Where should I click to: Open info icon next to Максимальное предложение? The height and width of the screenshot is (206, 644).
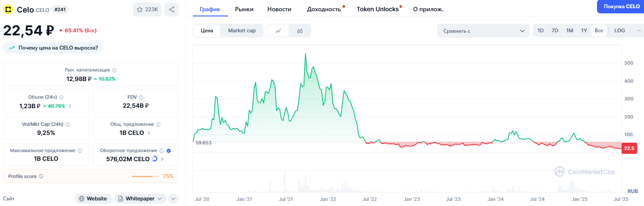point(79,150)
